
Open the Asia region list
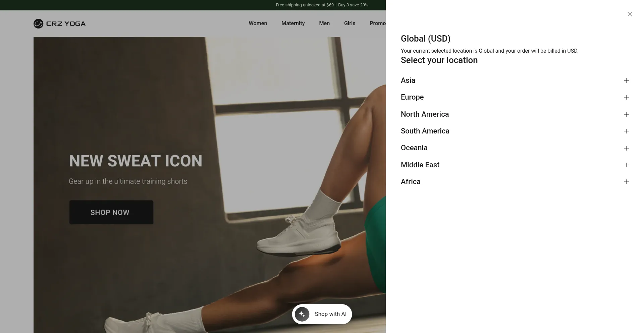(x=515, y=80)
